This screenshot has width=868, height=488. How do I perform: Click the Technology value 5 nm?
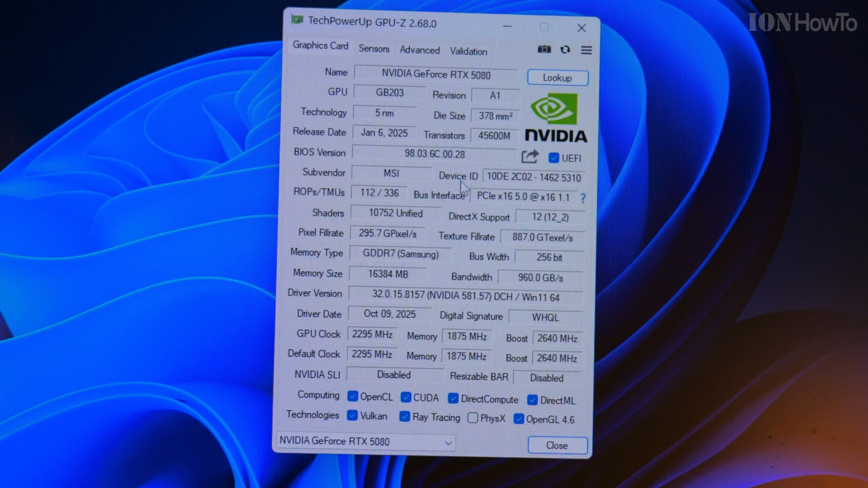[x=384, y=113]
